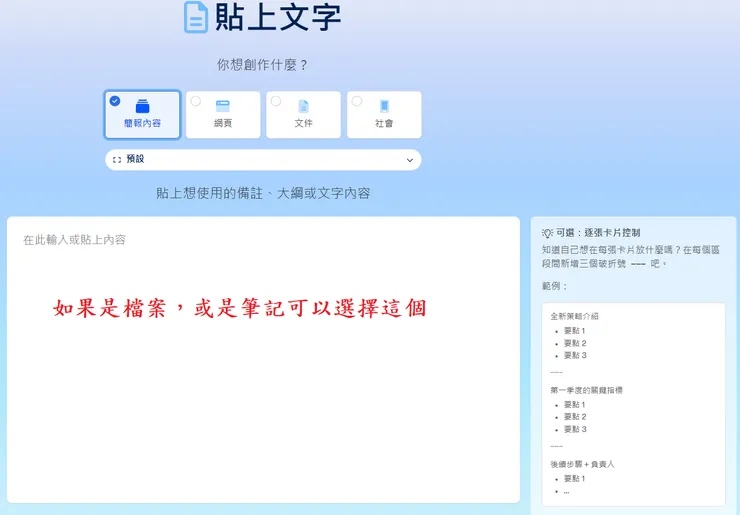Viewport: 740px width, 515px height.
Task: Click the 全新策略介紹 example title
Action: 574,316
